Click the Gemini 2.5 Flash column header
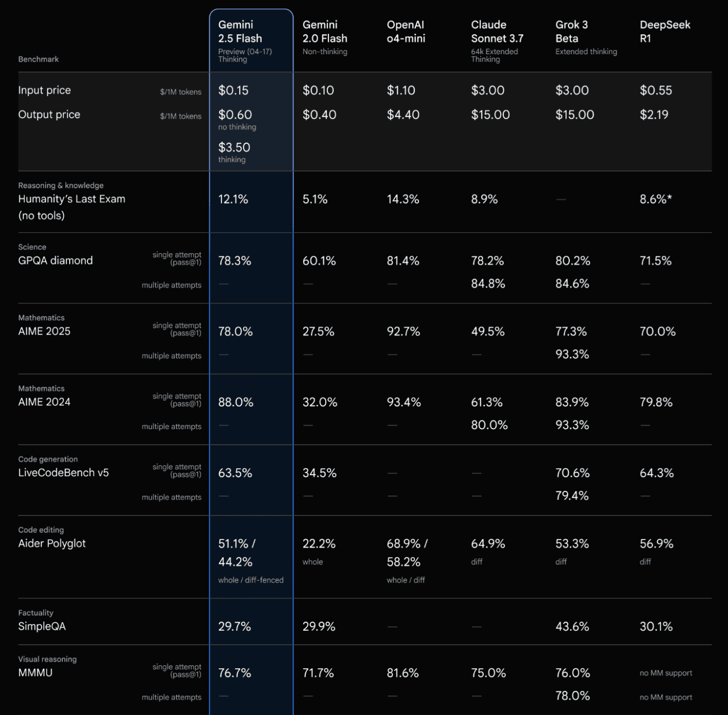 [x=240, y=32]
